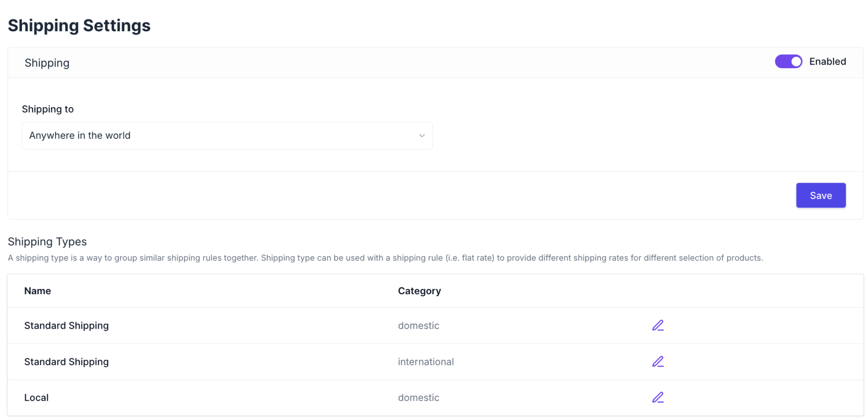Edit the Standard Shipping domestic shipping type
868x420 pixels.
click(658, 325)
